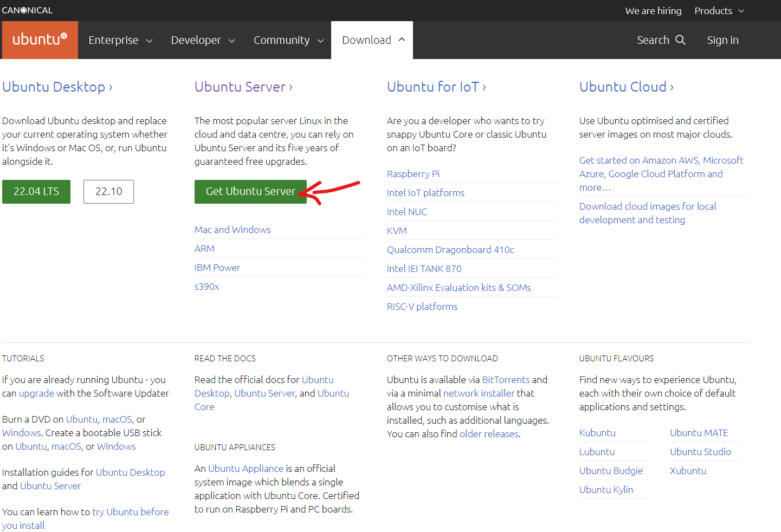Viewport: 781px width, 532px height.
Task: Expand the Enterprise menu
Action: [x=120, y=40]
